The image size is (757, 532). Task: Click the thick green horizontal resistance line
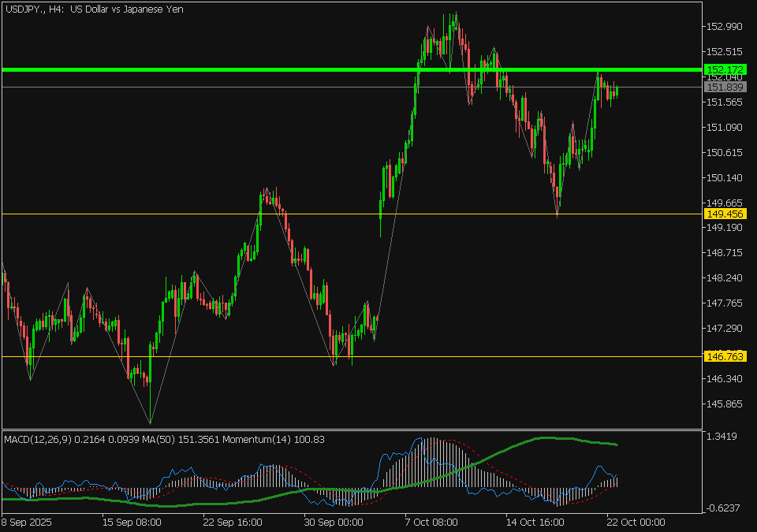237,70
